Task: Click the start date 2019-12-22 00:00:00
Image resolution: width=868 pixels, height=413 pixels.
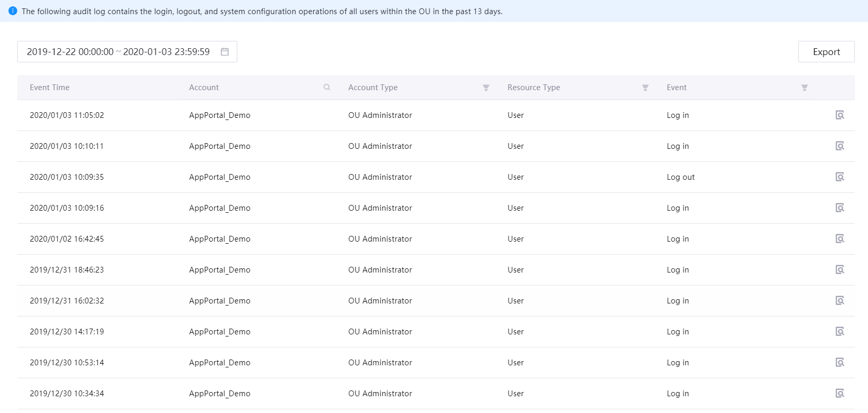Action: pos(70,52)
